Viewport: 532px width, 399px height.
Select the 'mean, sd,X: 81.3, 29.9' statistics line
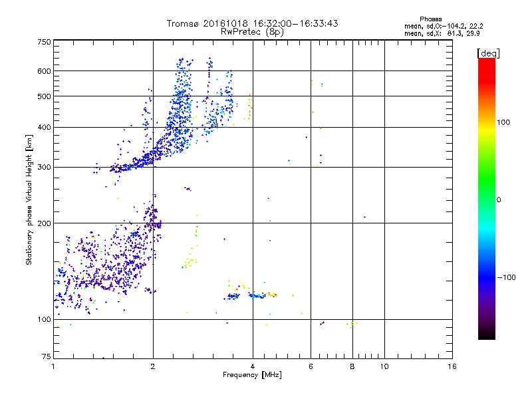pos(442,33)
